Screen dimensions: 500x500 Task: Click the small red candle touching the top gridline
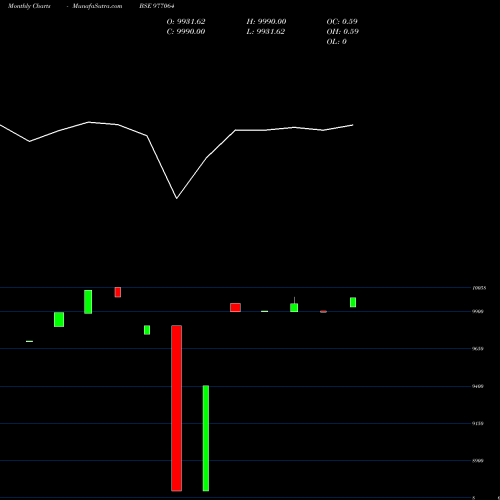(x=118, y=292)
